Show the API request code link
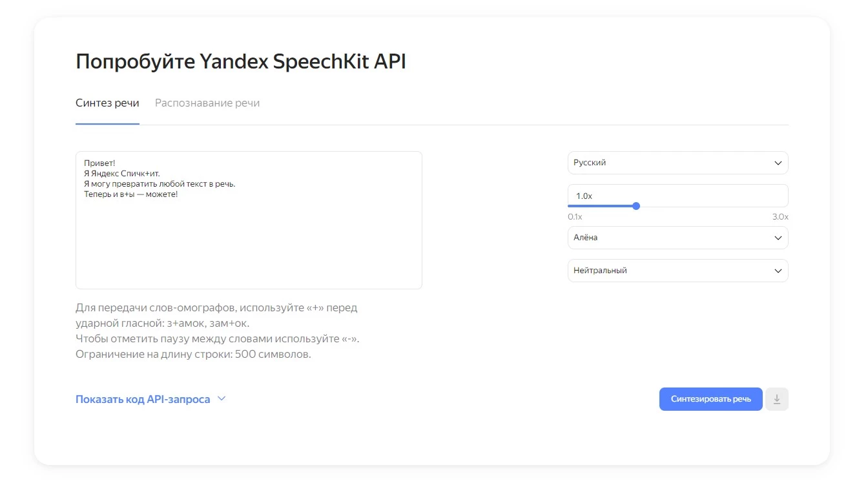This screenshot has width=868, height=496. tap(143, 399)
